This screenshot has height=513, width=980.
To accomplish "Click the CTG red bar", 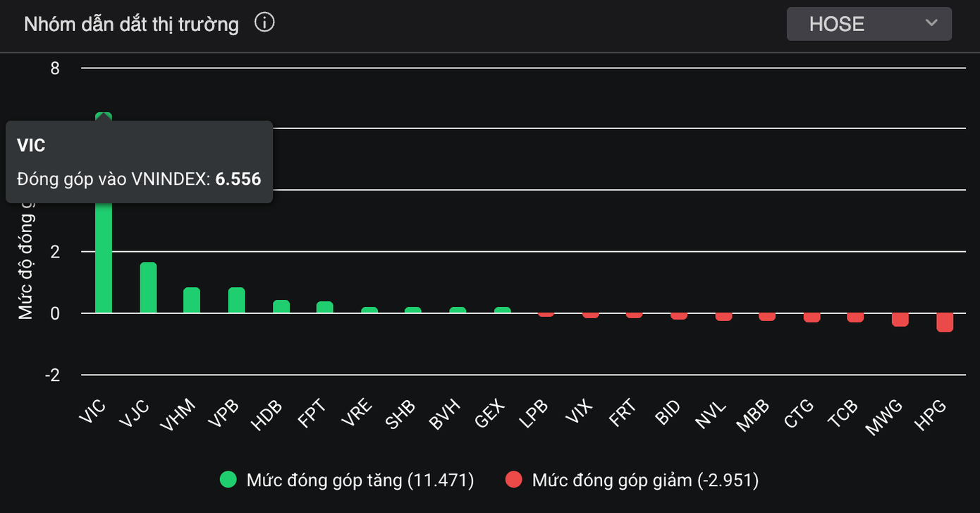I will click(x=811, y=318).
